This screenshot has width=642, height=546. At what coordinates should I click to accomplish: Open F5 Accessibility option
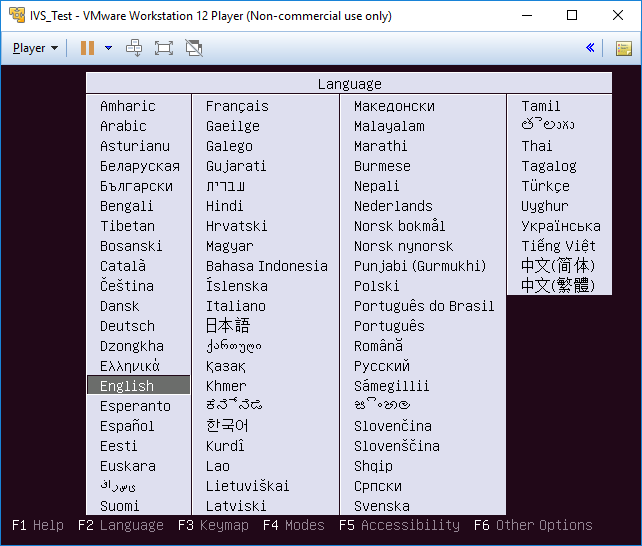point(399,525)
